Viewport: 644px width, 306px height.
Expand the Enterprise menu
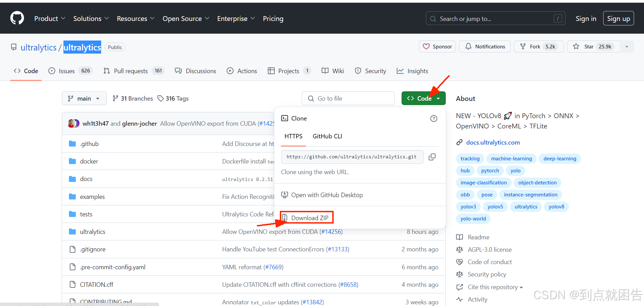(236, 19)
